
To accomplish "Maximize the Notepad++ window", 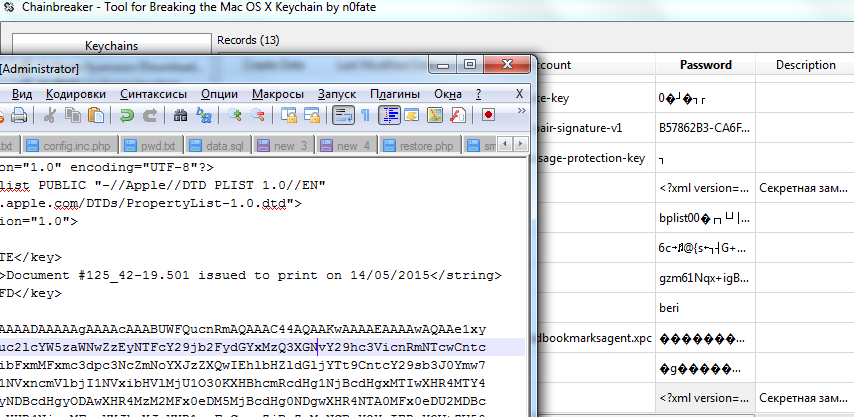I will [x=469, y=64].
